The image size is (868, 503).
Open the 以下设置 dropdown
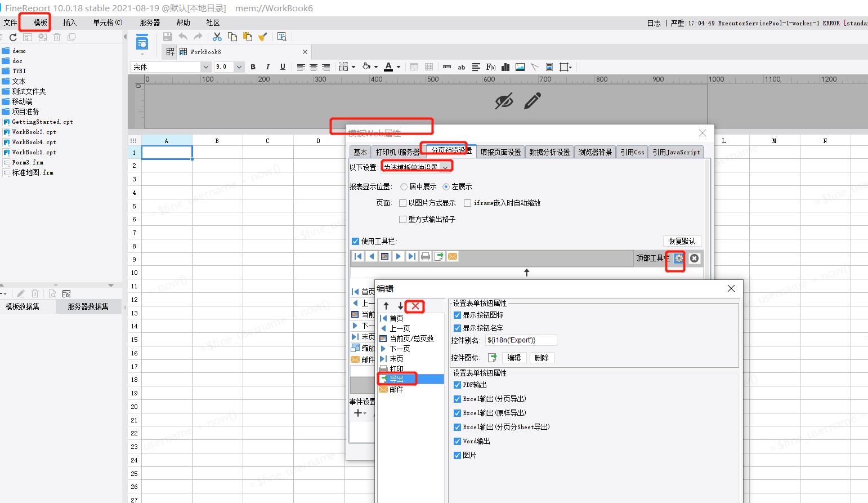coord(417,167)
